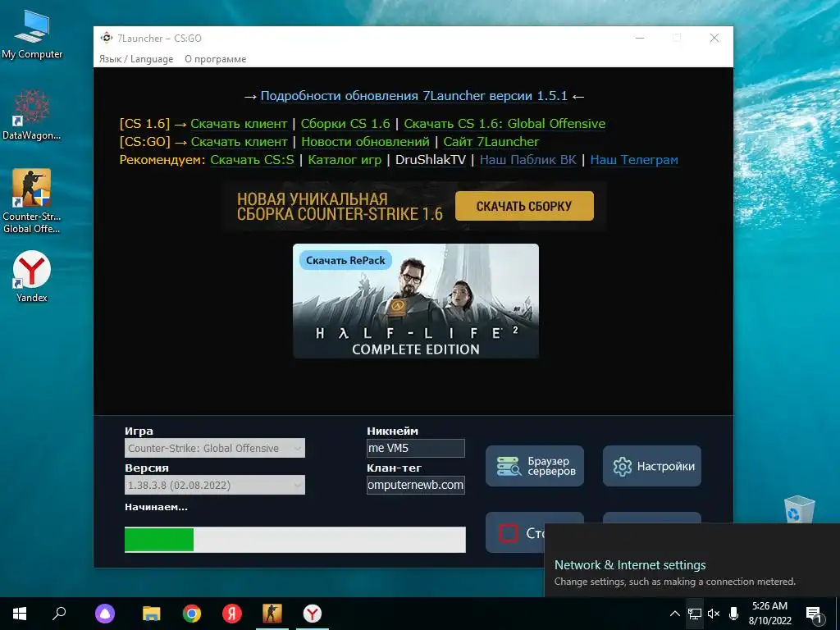
Task: Click the settings gear icon in launcher
Action: (622, 467)
